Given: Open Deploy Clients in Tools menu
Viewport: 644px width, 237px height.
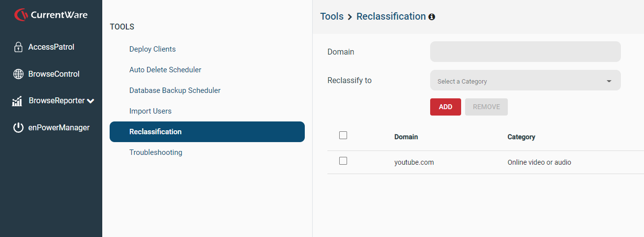Looking at the screenshot, I should pyautogui.click(x=152, y=49).
